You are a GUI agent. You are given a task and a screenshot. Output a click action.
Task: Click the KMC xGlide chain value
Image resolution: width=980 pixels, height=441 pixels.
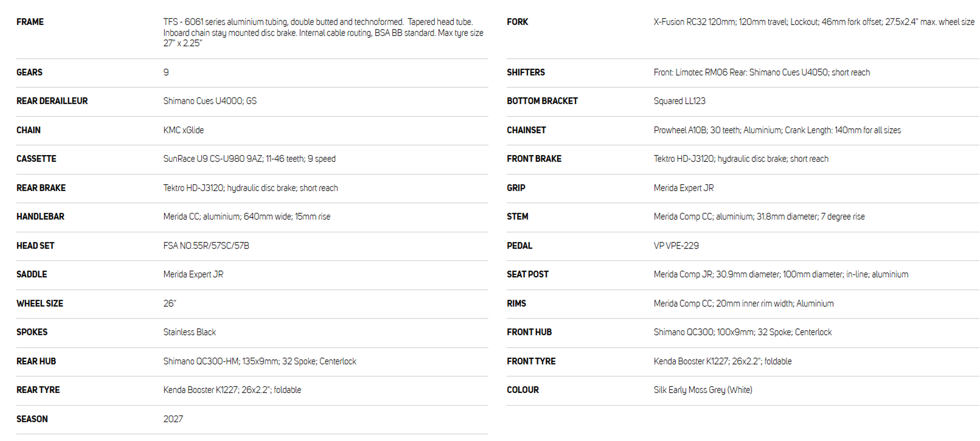(x=184, y=130)
